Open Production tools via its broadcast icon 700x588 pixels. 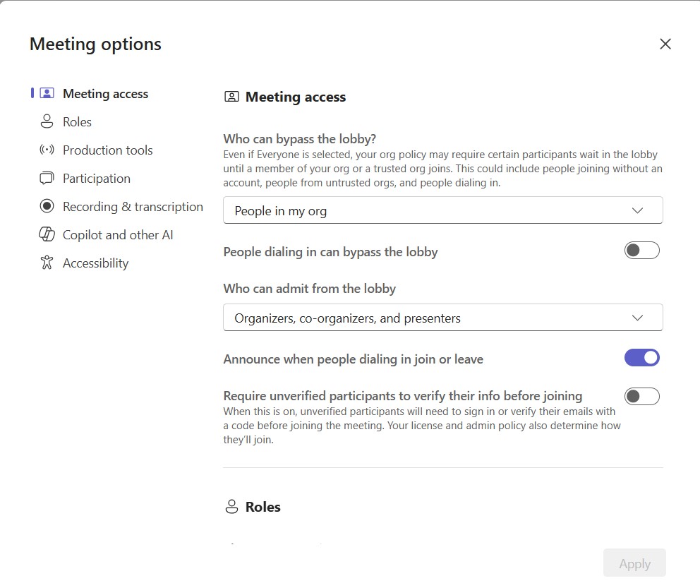point(45,150)
